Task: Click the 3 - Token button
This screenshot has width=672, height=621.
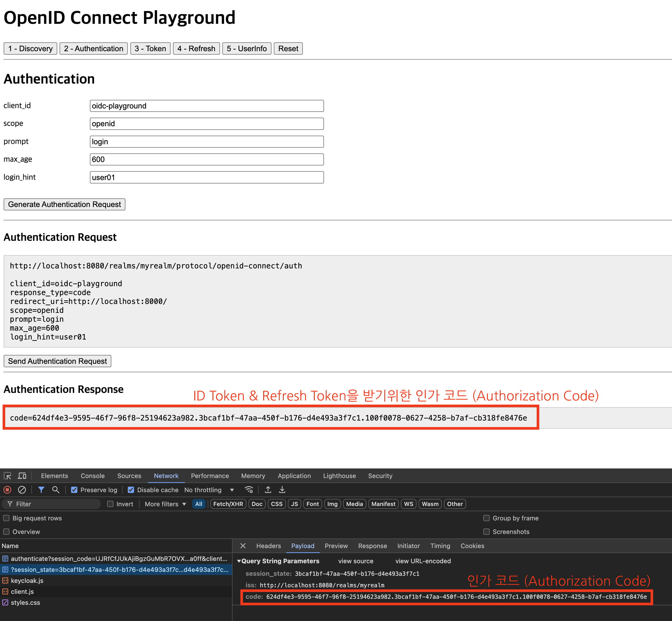Action: [150, 49]
